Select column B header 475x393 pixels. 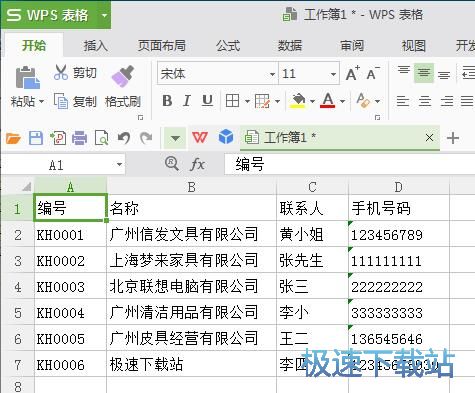pyautogui.click(x=191, y=187)
